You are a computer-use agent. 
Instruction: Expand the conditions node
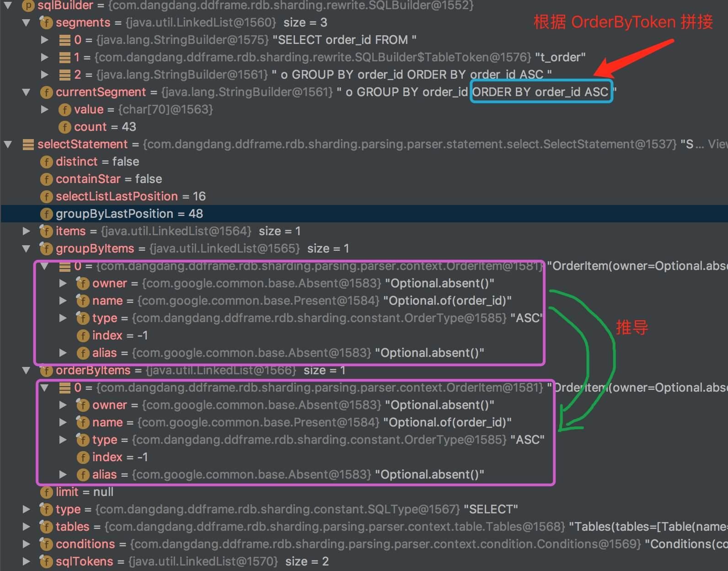[x=26, y=544]
